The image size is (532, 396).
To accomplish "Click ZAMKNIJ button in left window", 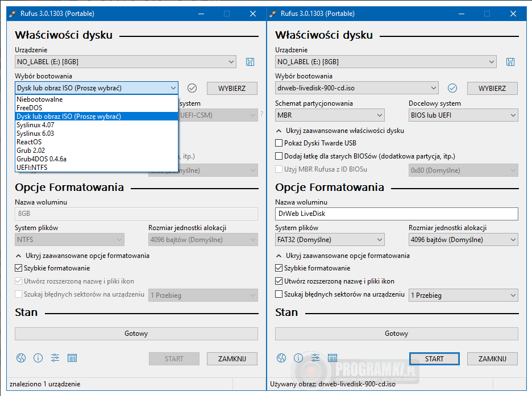I will point(232,359).
